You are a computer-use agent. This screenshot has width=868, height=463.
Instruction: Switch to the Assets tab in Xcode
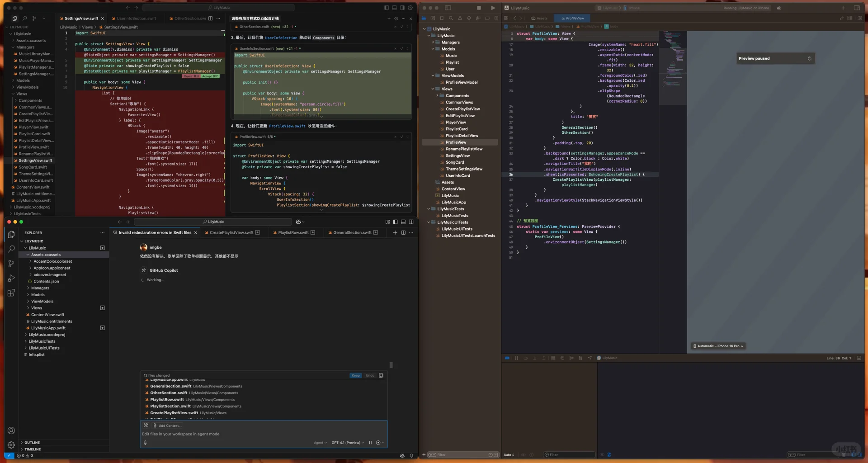point(540,19)
